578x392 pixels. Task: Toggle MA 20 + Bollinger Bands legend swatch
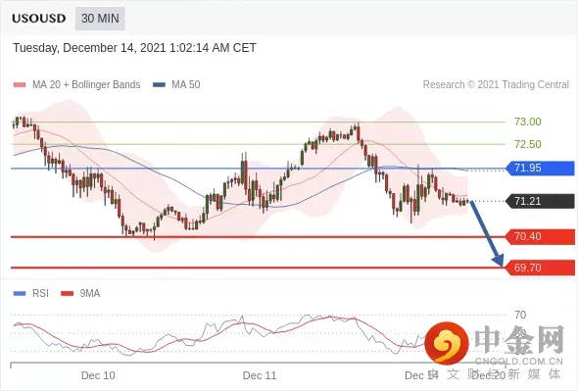(x=20, y=85)
